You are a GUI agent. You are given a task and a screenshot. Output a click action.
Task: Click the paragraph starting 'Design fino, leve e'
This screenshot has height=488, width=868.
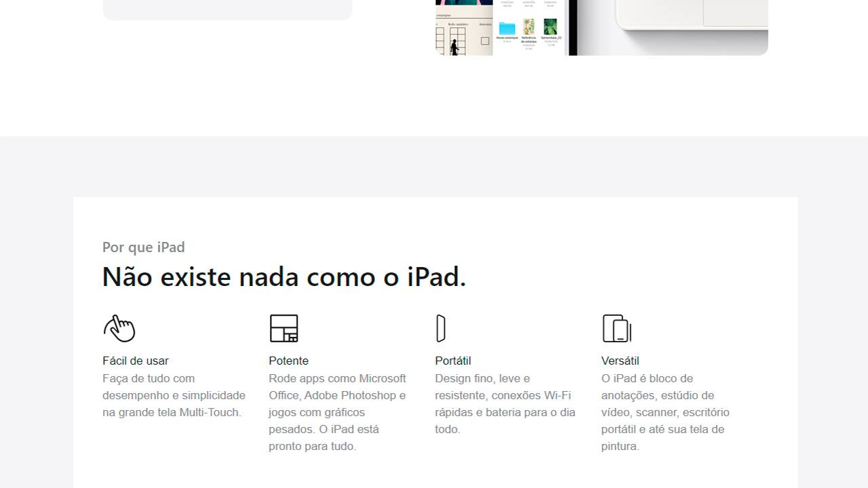[x=505, y=404]
